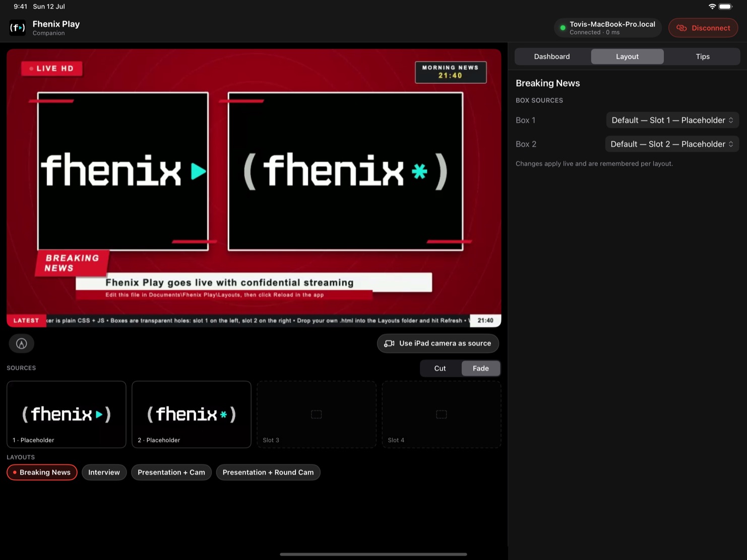Screen dimensions: 747x560
Task: Choose Presentation + Round Cam layout
Action: click(x=268, y=472)
